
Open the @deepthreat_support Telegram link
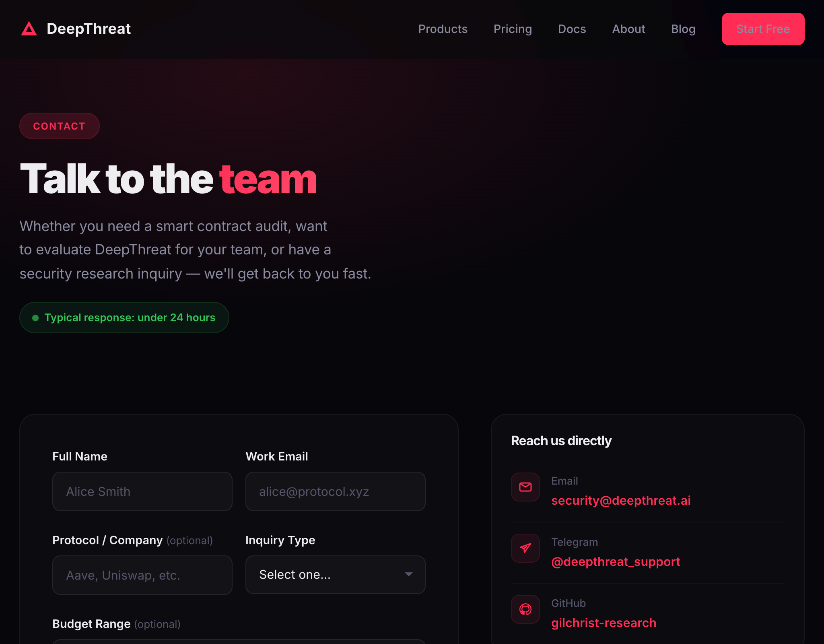tap(616, 561)
